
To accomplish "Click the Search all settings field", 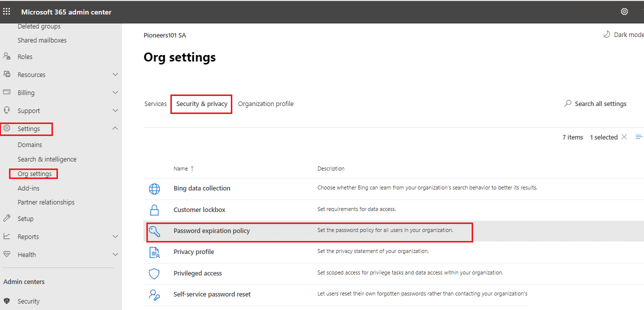I will tap(596, 103).
